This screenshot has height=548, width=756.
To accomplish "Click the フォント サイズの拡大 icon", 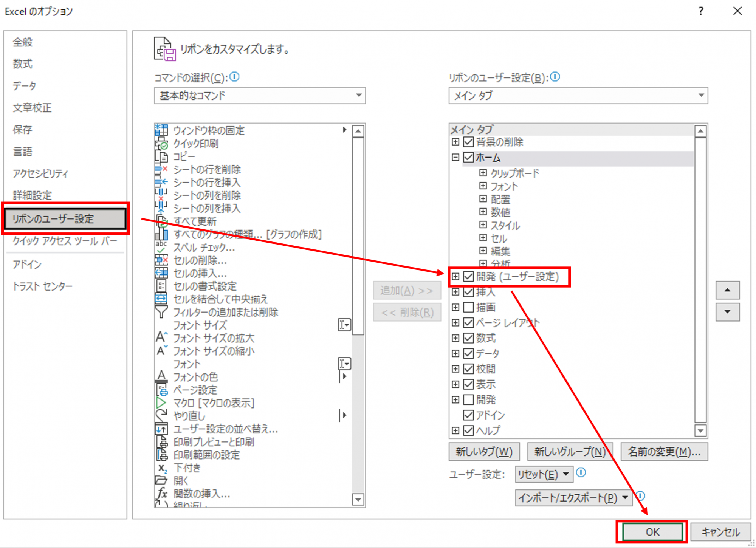I will pos(161,337).
